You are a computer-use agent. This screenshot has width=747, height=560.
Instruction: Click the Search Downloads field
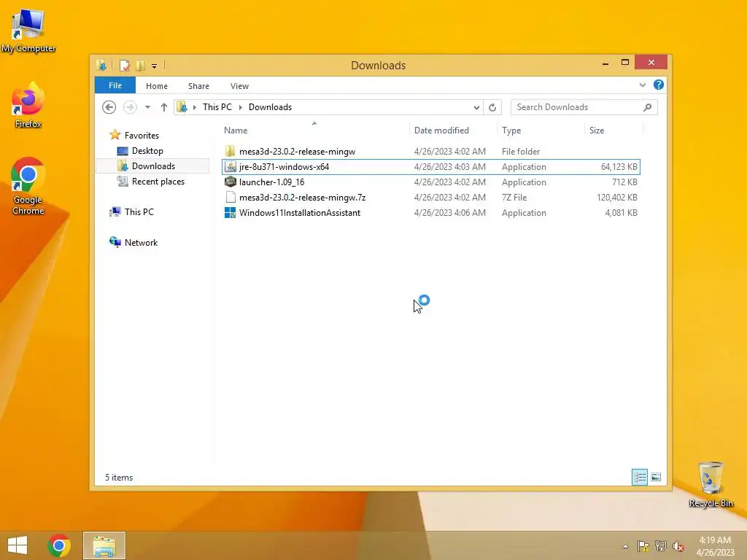tap(584, 107)
